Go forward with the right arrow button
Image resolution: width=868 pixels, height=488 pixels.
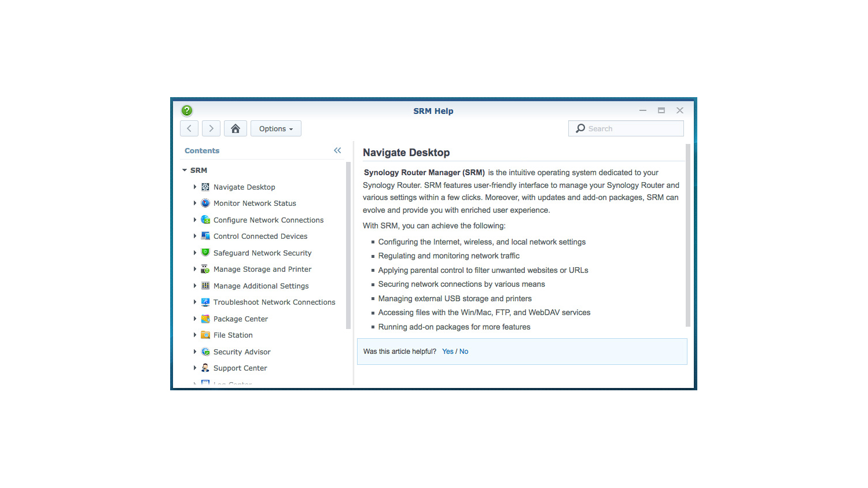211,128
